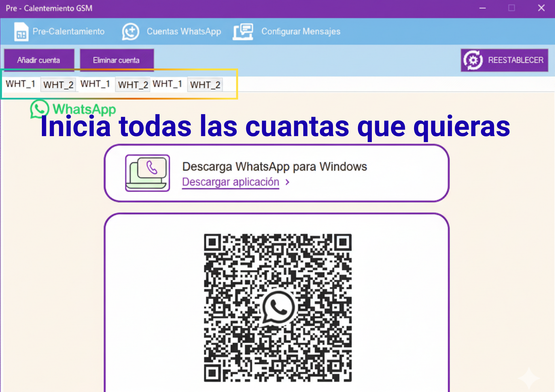The image size is (555, 392).
Task: Switch to the first WHT_1 tab
Action: [x=21, y=83]
